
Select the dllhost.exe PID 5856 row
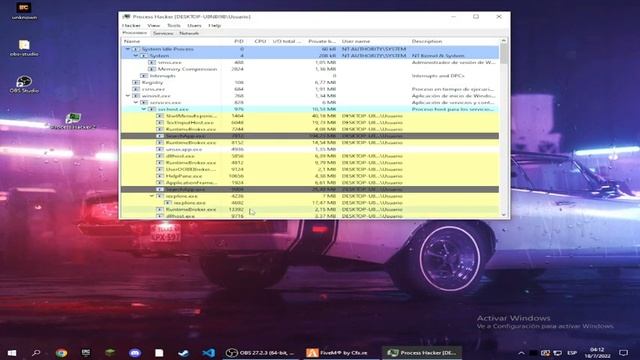310,156
